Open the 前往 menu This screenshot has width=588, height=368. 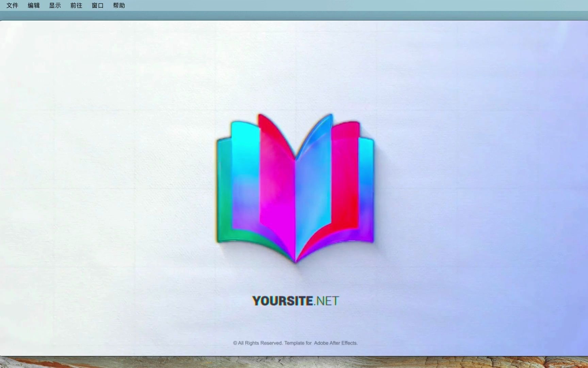click(x=76, y=5)
